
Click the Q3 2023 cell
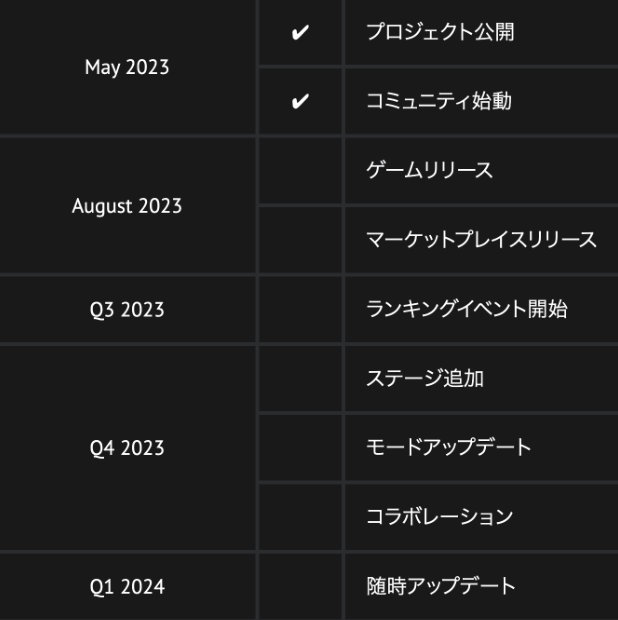click(x=126, y=310)
